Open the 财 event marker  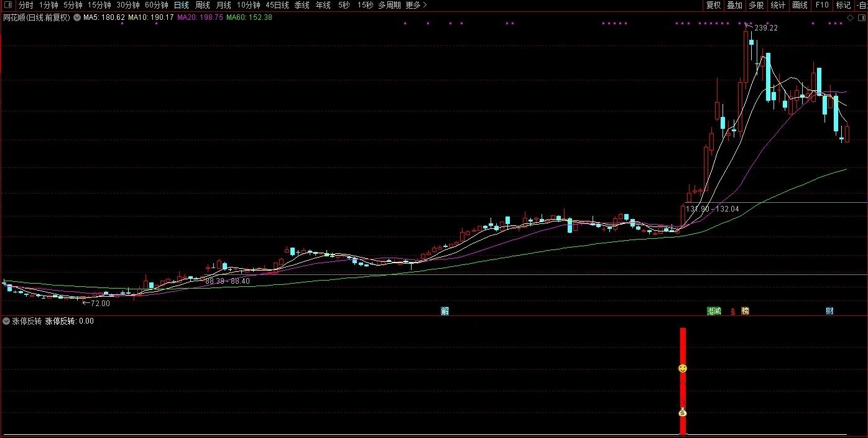[829, 311]
